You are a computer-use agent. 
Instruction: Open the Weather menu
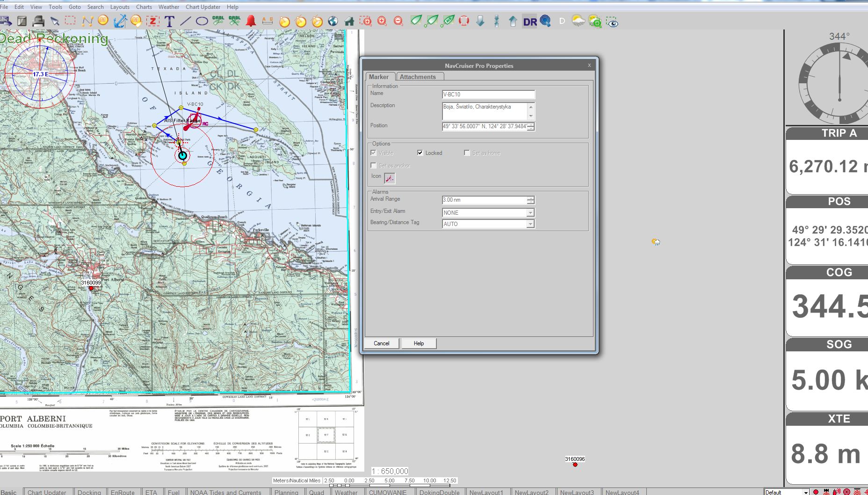(x=168, y=7)
